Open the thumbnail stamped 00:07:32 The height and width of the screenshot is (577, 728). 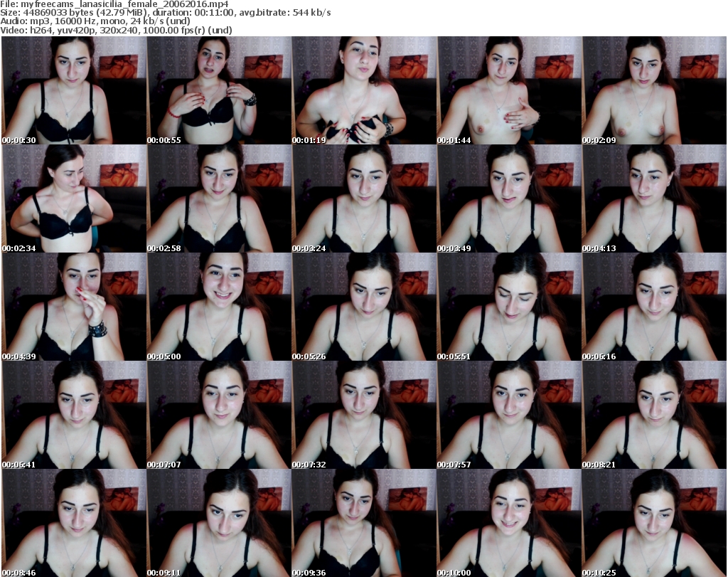coord(364,415)
